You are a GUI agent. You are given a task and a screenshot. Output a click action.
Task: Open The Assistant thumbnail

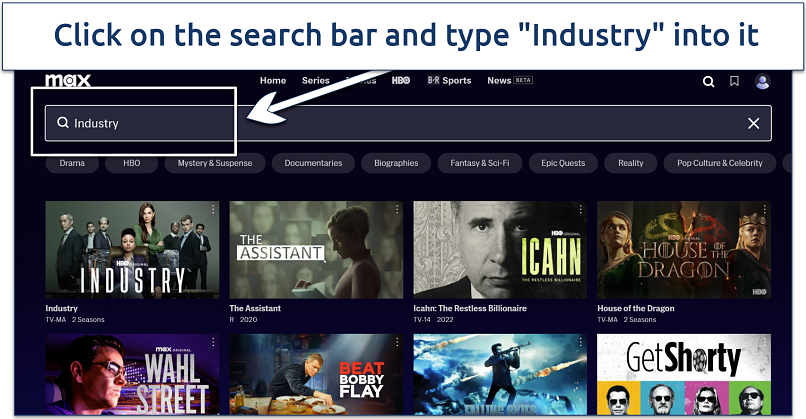click(316, 250)
